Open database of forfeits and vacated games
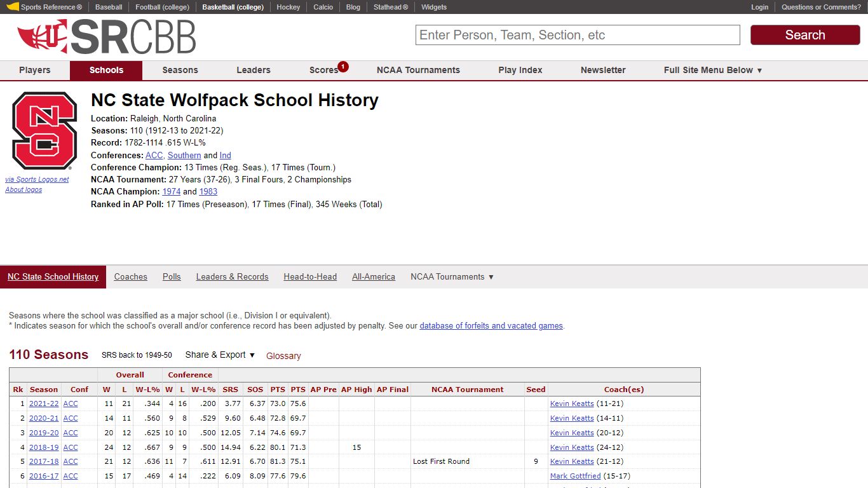 (x=491, y=325)
